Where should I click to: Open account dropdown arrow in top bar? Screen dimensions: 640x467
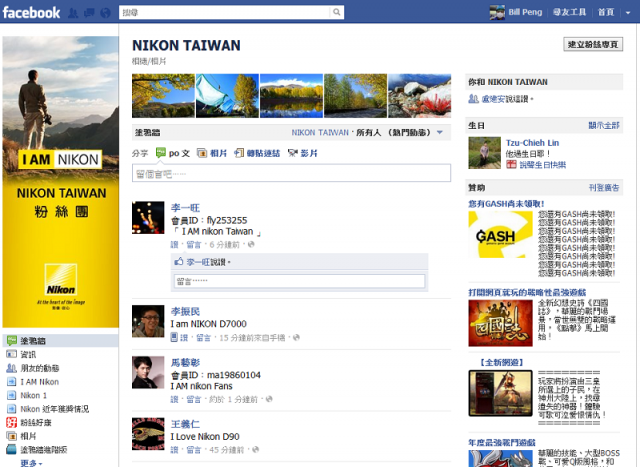(628, 13)
